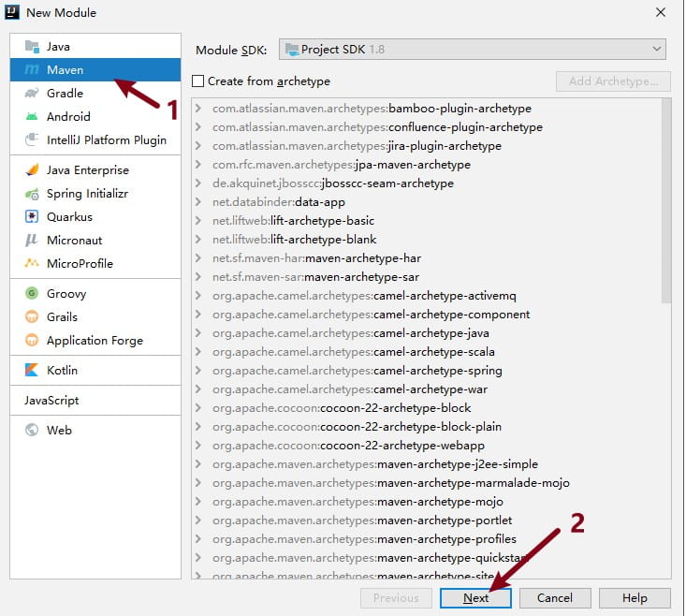
Task: Select the Java module type
Action: (95, 47)
